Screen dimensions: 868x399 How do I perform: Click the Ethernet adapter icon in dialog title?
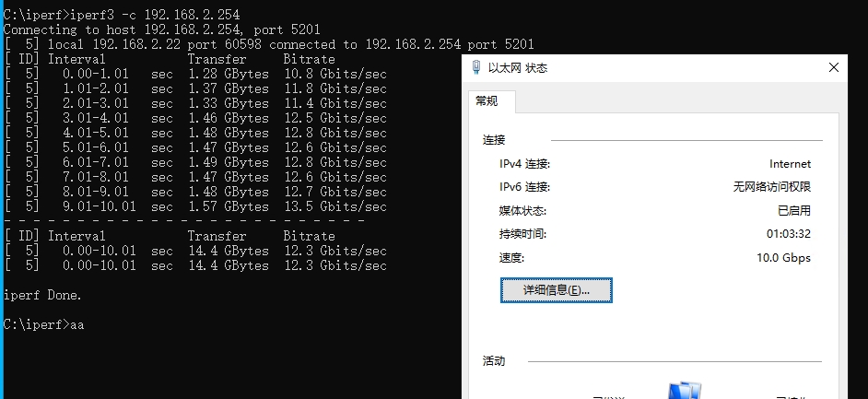476,67
